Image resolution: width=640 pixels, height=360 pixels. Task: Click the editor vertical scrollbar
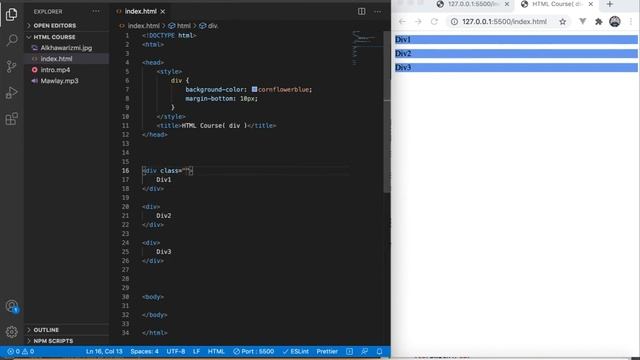pos(387,112)
